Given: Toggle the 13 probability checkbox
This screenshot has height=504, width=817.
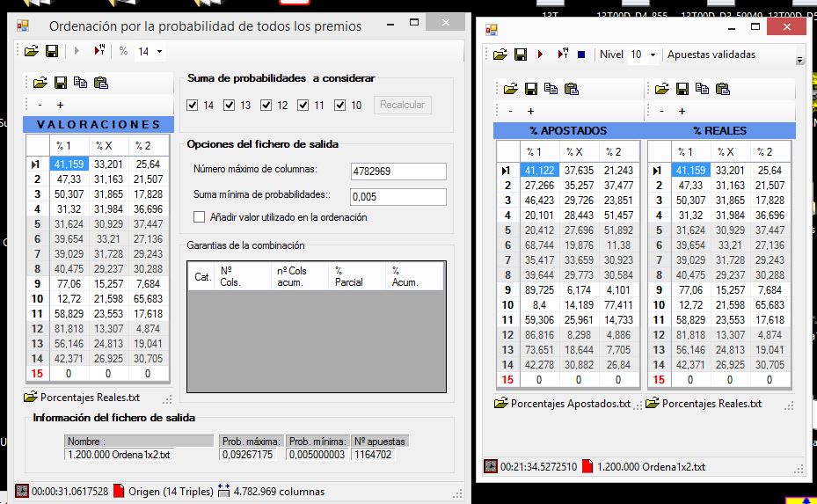Looking at the screenshot, I should [x=230, y=106].
